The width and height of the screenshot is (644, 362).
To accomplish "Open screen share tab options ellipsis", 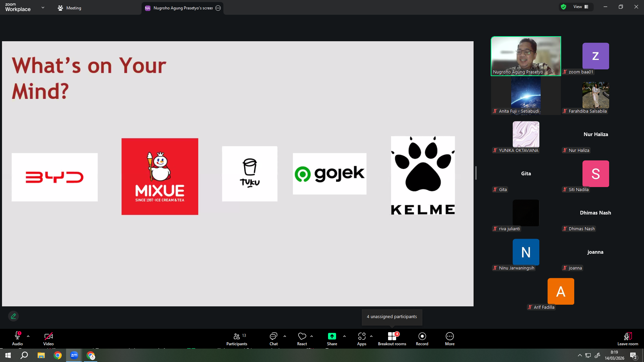I will pos(218,8).
